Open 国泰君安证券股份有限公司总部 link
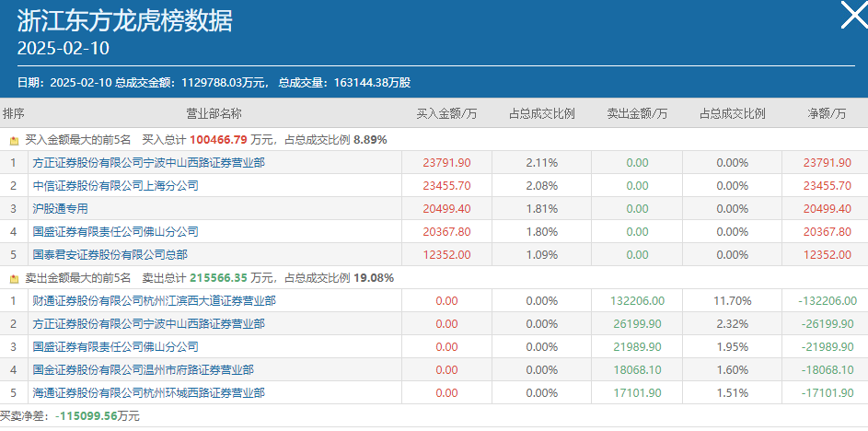 coord(110,255)
